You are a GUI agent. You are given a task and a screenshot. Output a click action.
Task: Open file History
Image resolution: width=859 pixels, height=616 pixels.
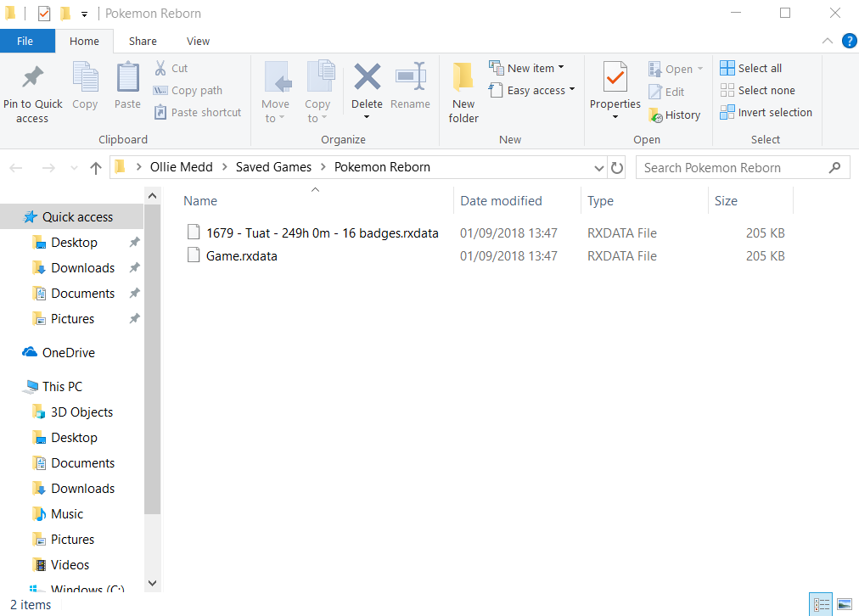(674, 115)
